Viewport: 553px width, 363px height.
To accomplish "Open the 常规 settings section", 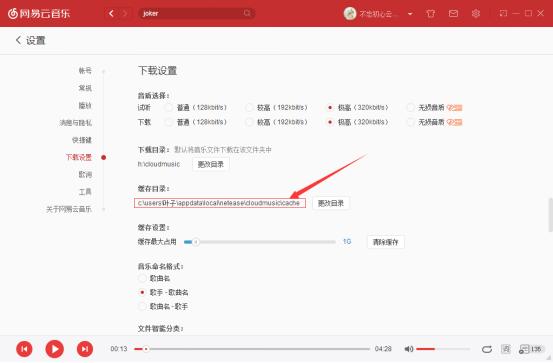I will coord(85,88).
